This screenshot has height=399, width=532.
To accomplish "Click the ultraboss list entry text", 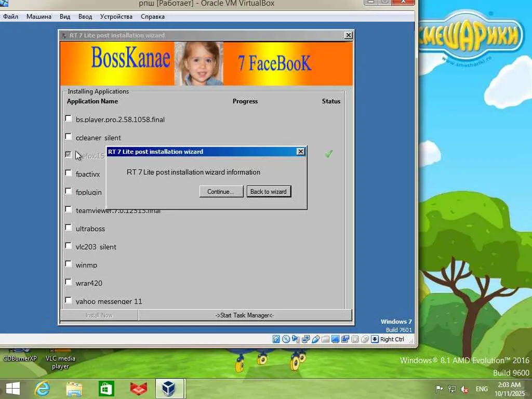I will [90, 229].
